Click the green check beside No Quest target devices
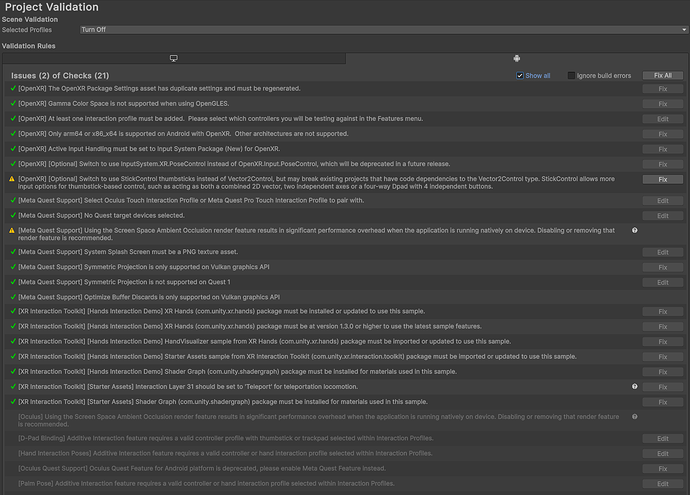Screen dimensions: 690x495 click(12, 215)
